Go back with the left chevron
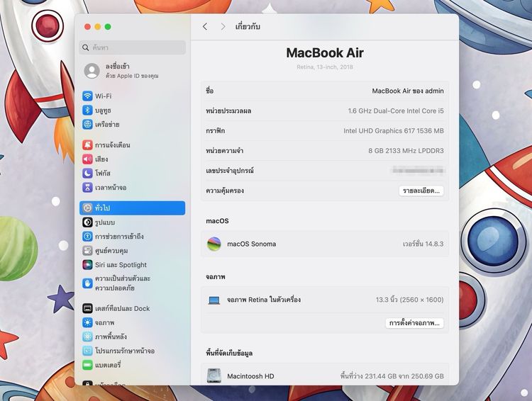Screen dimensions: 532x401 click(204, 26)
